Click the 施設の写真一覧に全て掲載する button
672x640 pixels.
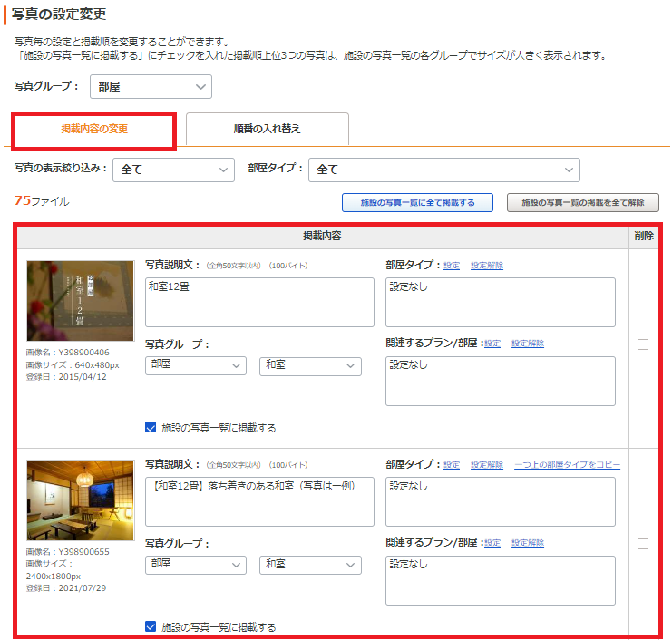417,202
